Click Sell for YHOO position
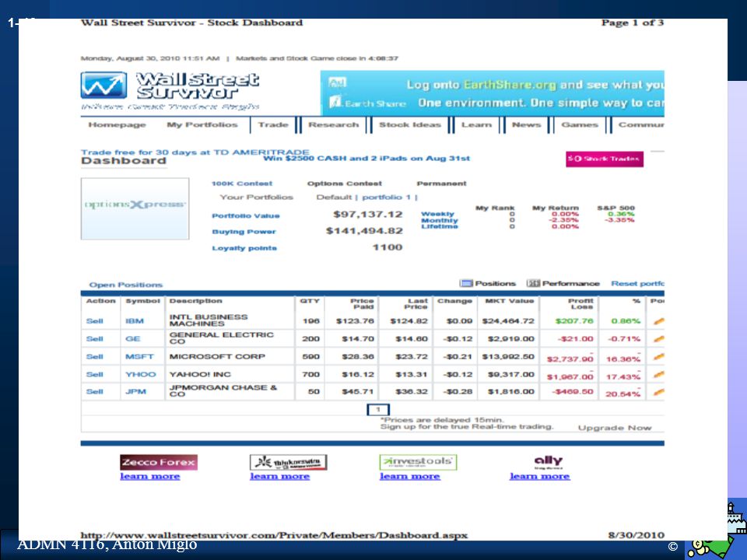This screenshot has width=747, height=560. [94, 375]
